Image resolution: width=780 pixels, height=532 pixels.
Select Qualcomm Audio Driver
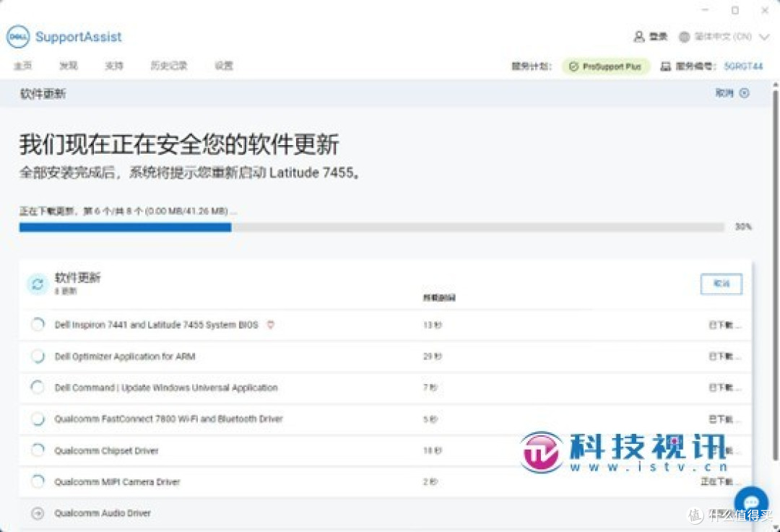[x=103, y=513]
